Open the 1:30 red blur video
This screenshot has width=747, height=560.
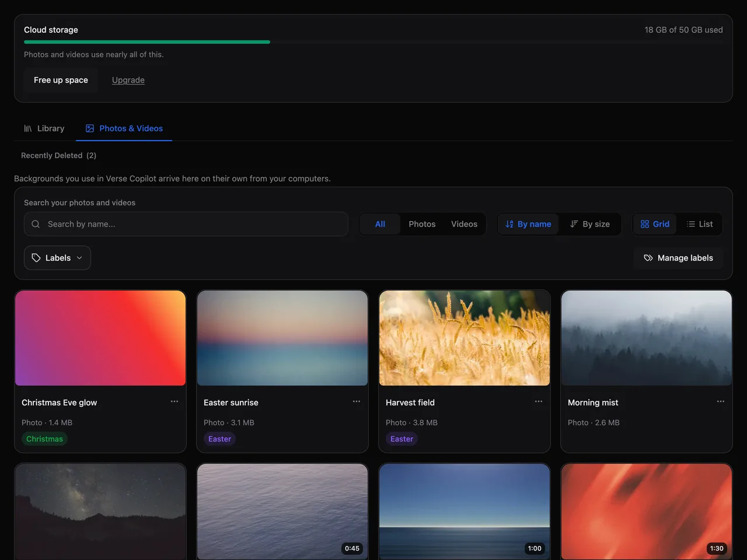(x=647, y=512)
